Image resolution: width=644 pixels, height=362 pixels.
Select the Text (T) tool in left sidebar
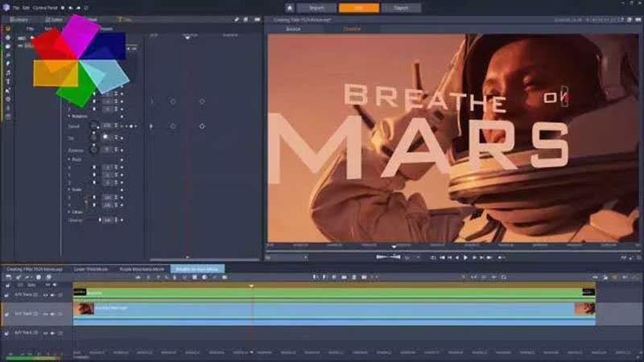(x=8, y=81)
